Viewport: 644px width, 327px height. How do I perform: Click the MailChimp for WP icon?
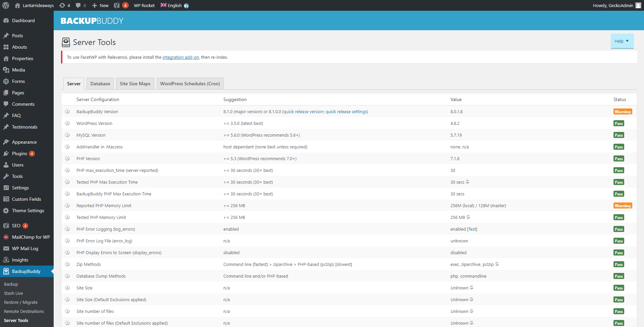pos(6,237)
